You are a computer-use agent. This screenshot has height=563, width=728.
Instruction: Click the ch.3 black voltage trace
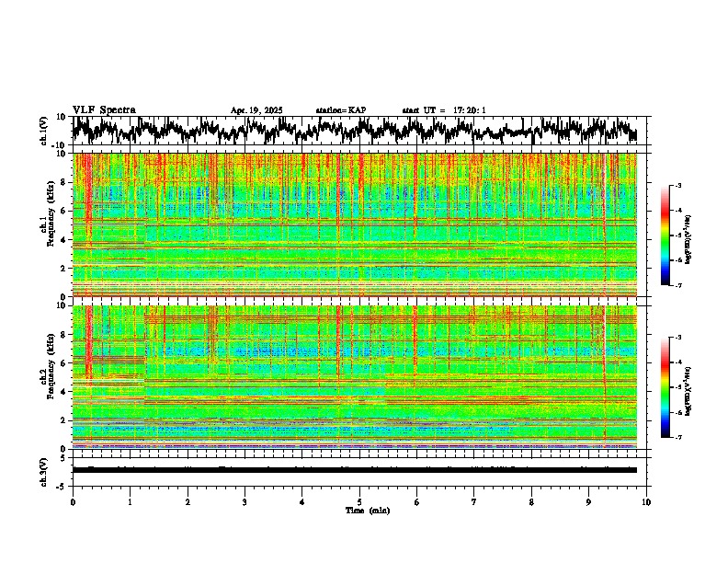point(354,470)
